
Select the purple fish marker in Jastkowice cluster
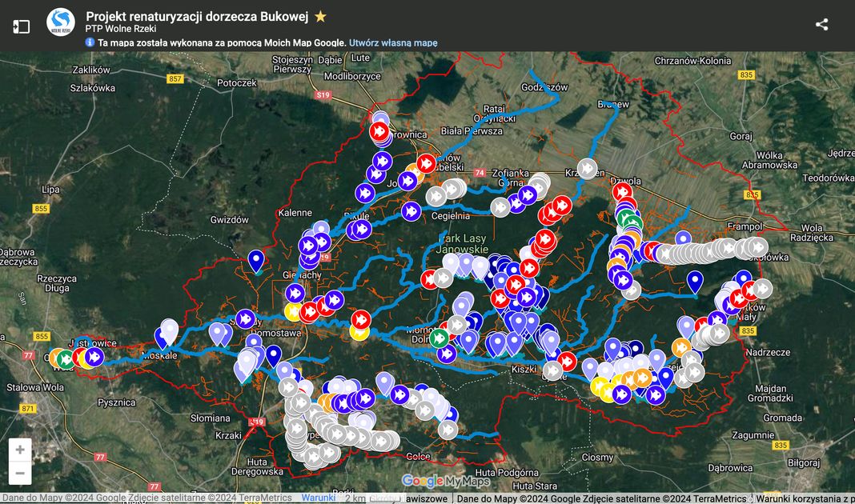(94, 357)
